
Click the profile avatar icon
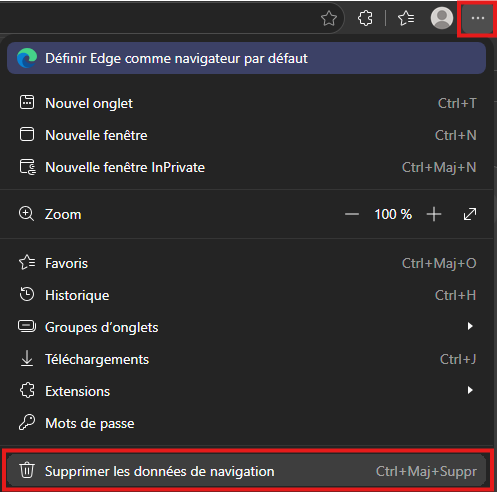click(442, 18)
